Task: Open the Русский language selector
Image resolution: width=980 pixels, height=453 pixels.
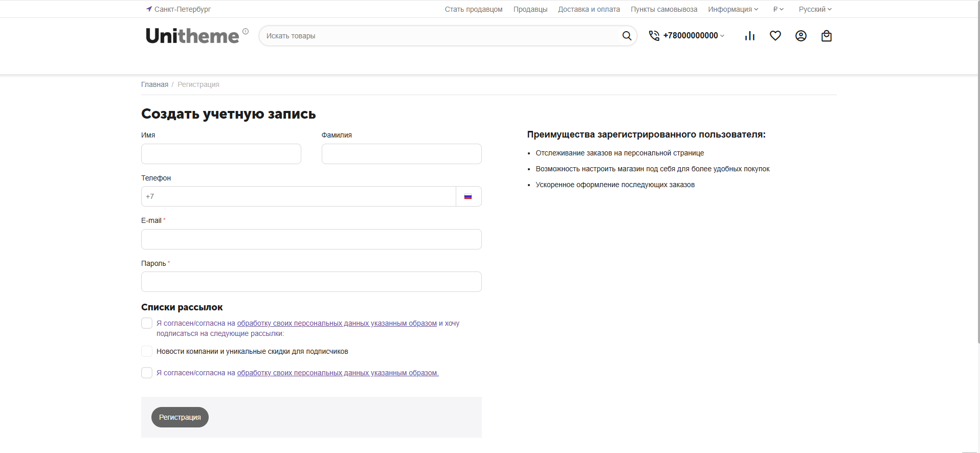Action: point(815,9)
